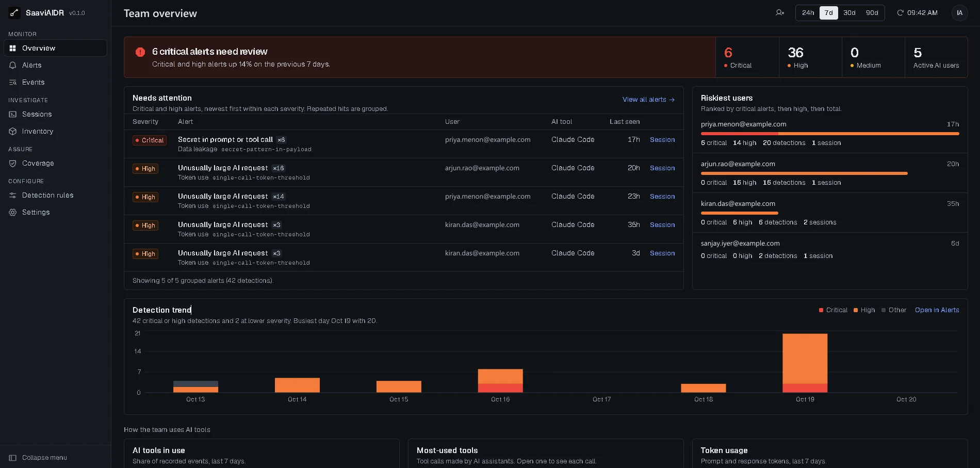This screenshot has height=468, width=980.
Task: Click the 5 Active AI users card
Action: pyautogui.click(x=936, y=57)
